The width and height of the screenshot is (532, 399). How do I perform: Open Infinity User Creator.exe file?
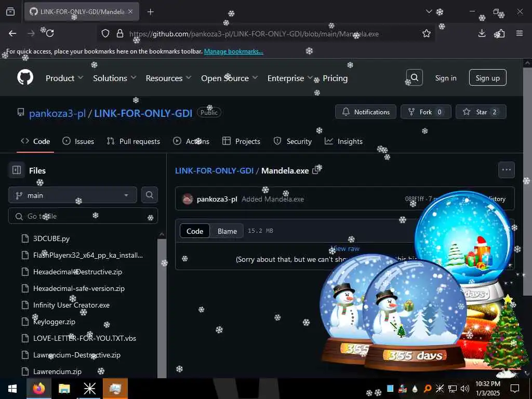pos(71,305)
